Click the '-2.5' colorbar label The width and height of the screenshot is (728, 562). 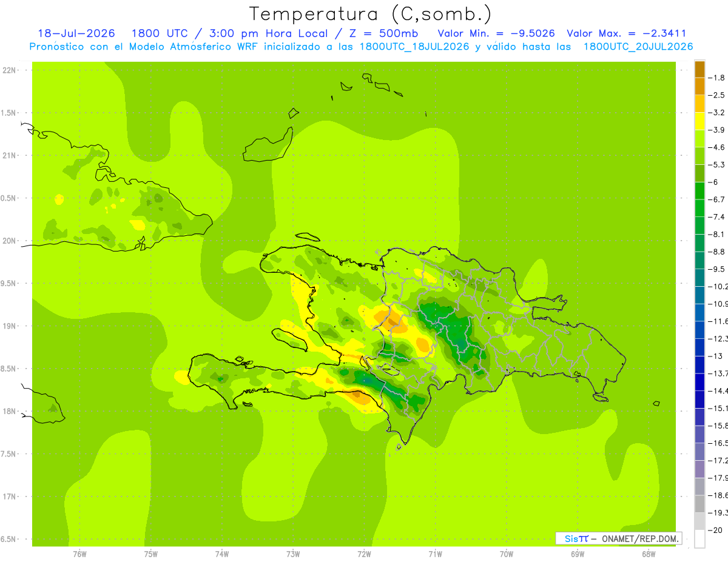(x=716, y=95)
